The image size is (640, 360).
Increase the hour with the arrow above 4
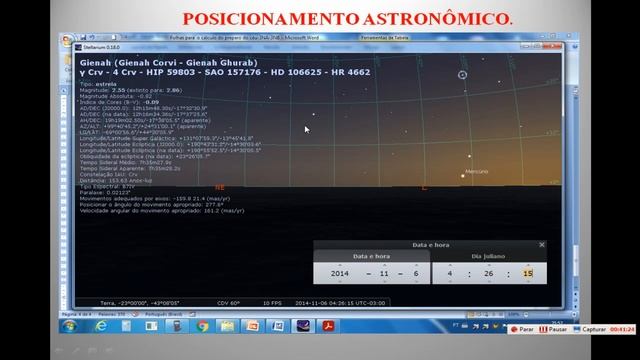point(450,265)
